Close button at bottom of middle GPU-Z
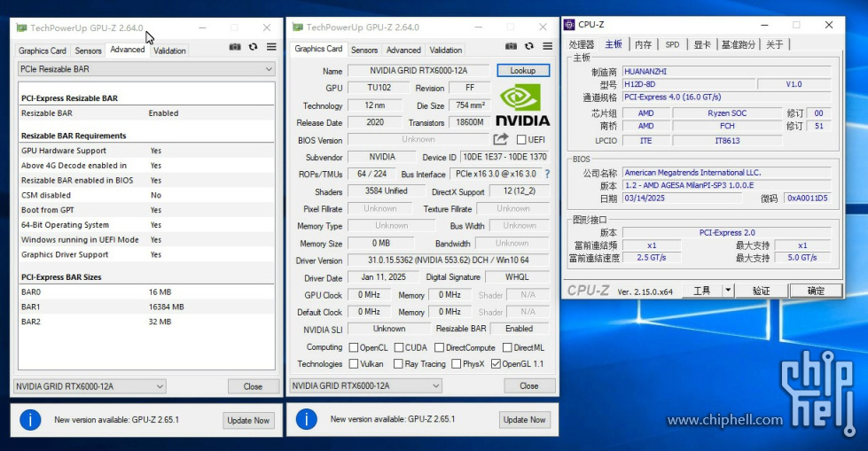Screen dimensions: 868x451 [x=529, y=385]
